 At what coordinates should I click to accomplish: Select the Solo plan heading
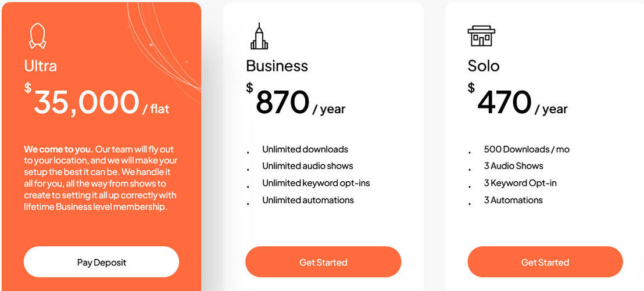(x=484, y=66)
